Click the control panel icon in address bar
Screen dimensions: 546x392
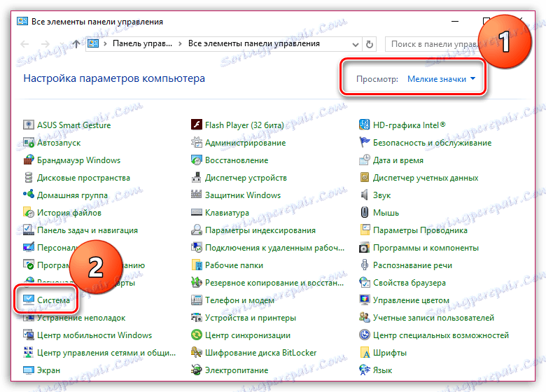[93, 43]
